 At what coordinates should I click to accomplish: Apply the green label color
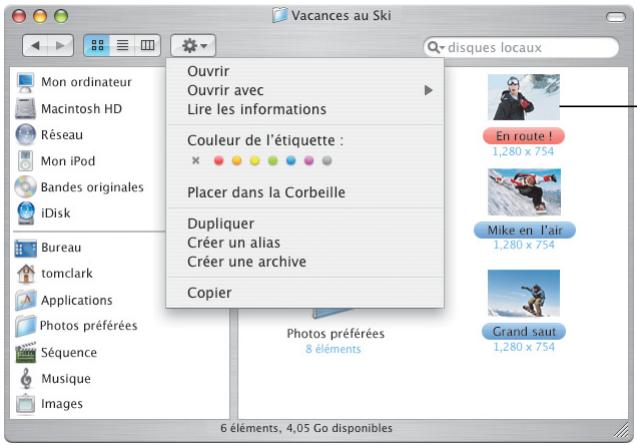pyautogui.click(x=273, y=161)
